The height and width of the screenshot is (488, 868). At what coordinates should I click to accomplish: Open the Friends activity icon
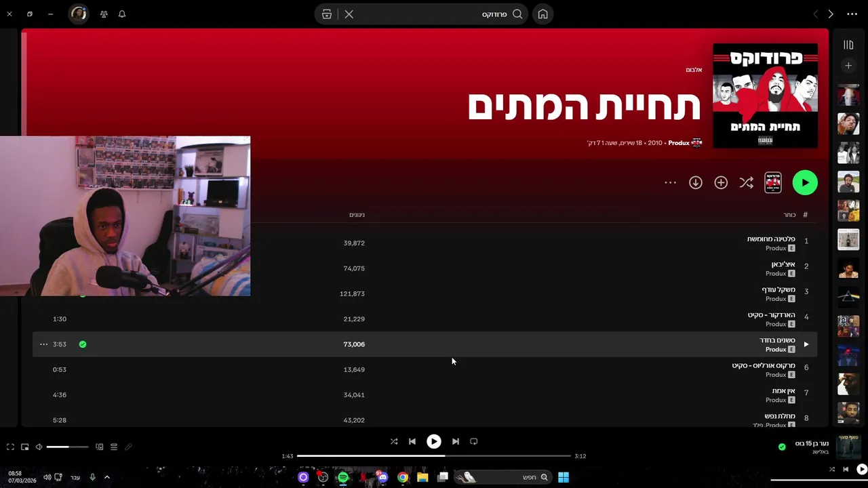(x=104, y=14)
